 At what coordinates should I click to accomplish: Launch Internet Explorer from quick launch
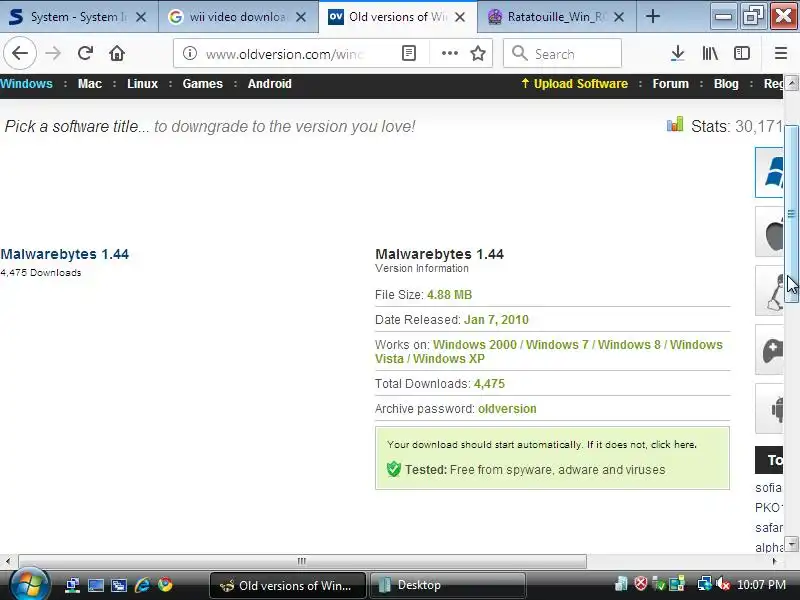(x=142, y=585)
